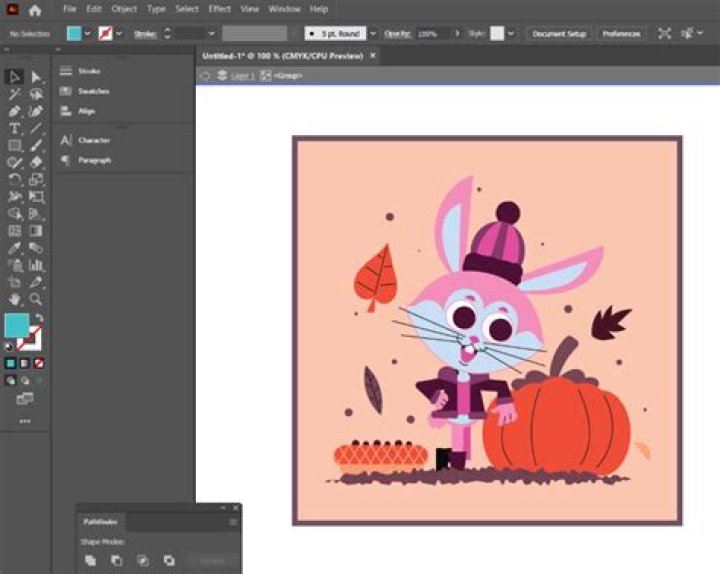Select the Lasso tool

pyautogui.click(x=36, y=95)
